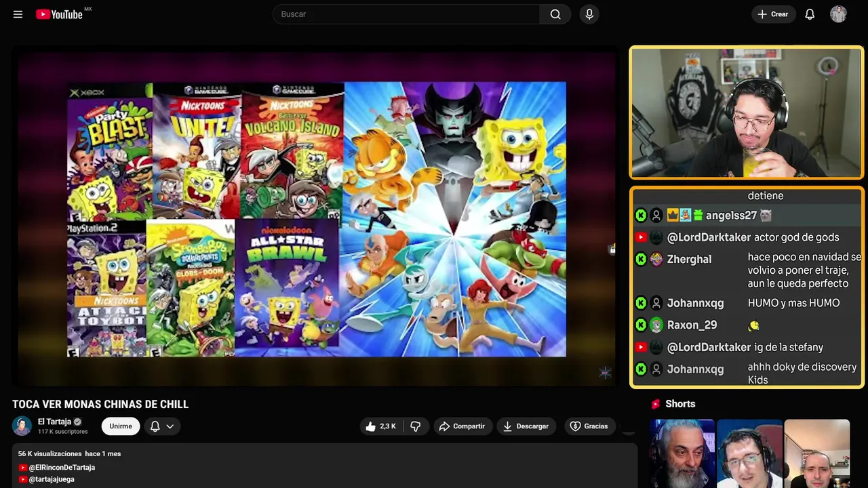Viewport: 868px width, 488px height.
Task: Click Raxon_29 chat username
Action: click(x=692, y=325)
